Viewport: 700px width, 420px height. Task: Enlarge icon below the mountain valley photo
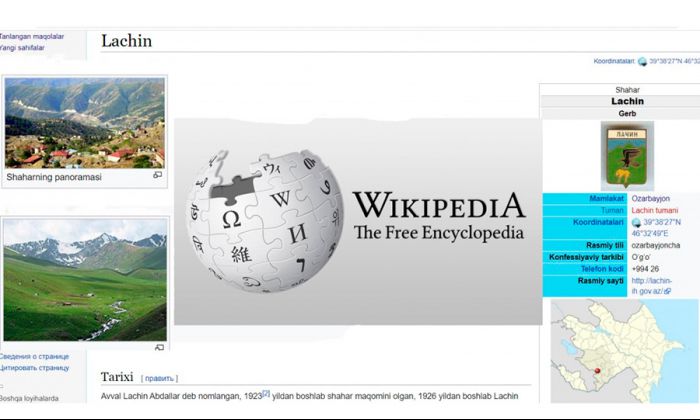click(x=159, y=347)
